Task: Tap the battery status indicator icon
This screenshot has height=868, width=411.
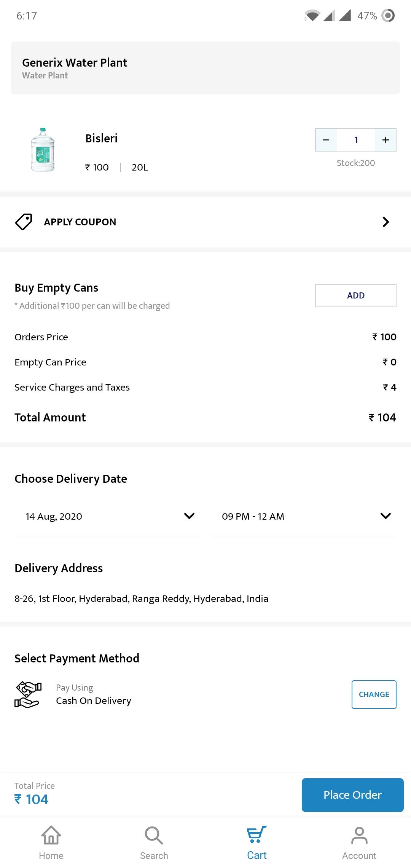Action: pos(388,16)
